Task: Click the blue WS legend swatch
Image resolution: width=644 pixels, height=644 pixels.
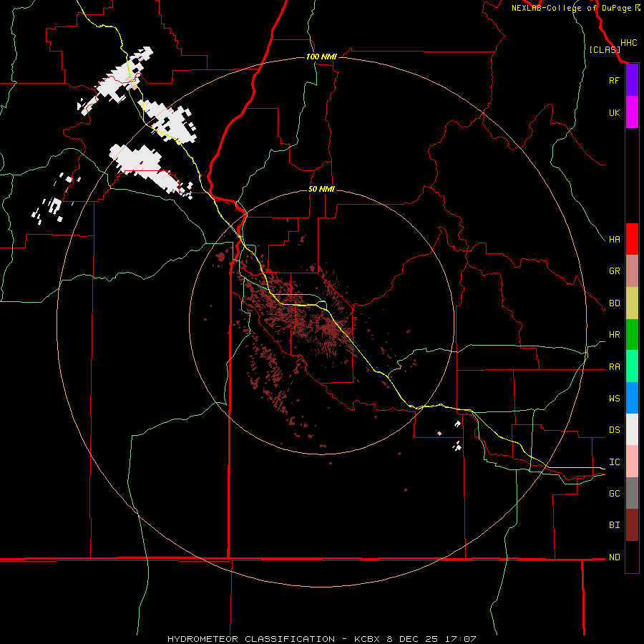Action: point(632,398)
